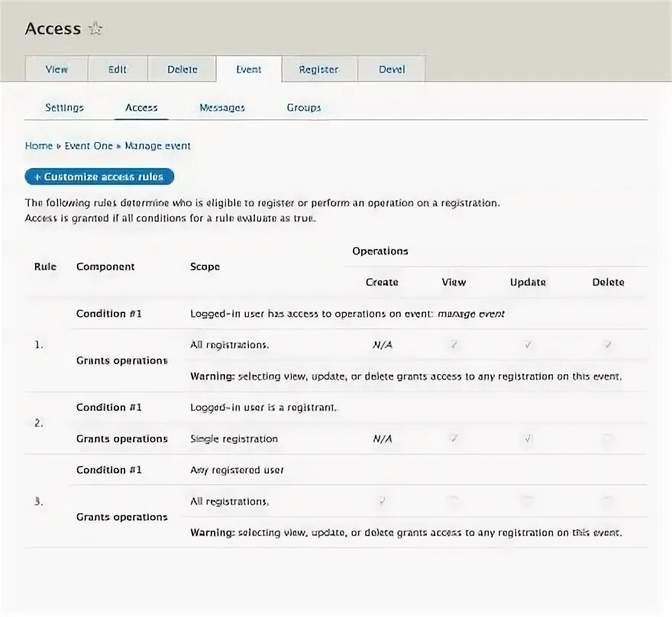This screenshot has width=672, height=617.
Task: Open the Devel tab
Action: 392,69
